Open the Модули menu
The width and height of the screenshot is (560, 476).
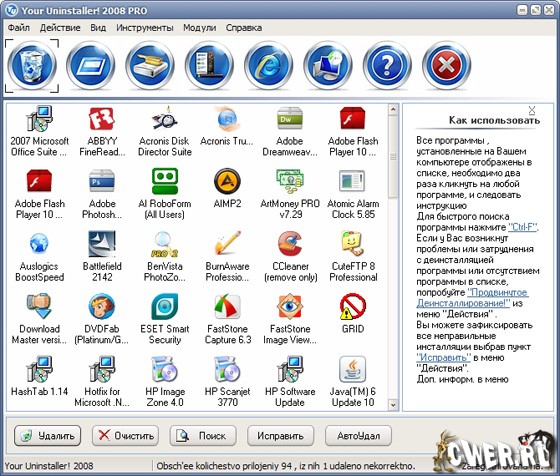click(x=199, y=28)
